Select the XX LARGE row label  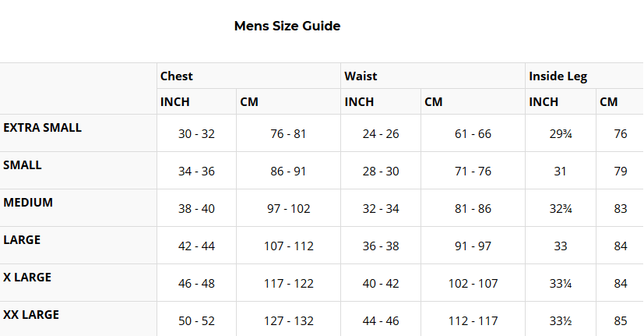31,315
